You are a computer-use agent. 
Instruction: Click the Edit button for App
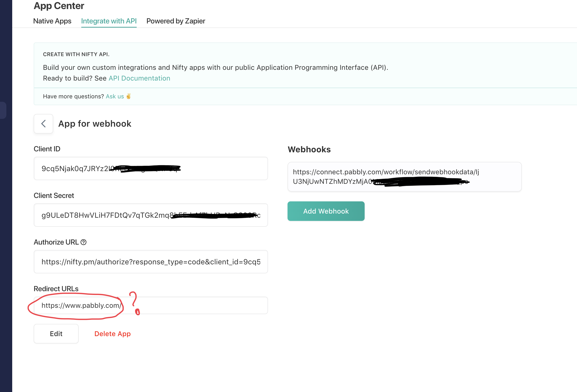(56, 333)
